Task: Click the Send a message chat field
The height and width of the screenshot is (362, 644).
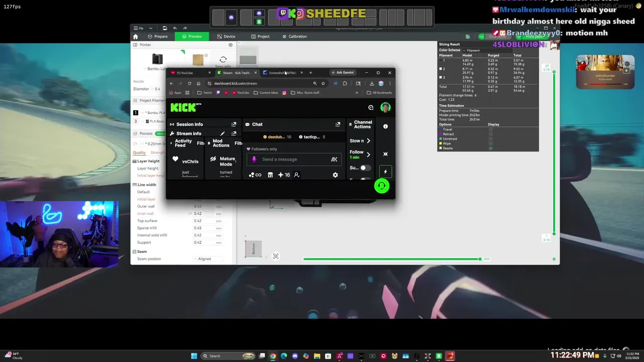Action: tap(294, 159)
